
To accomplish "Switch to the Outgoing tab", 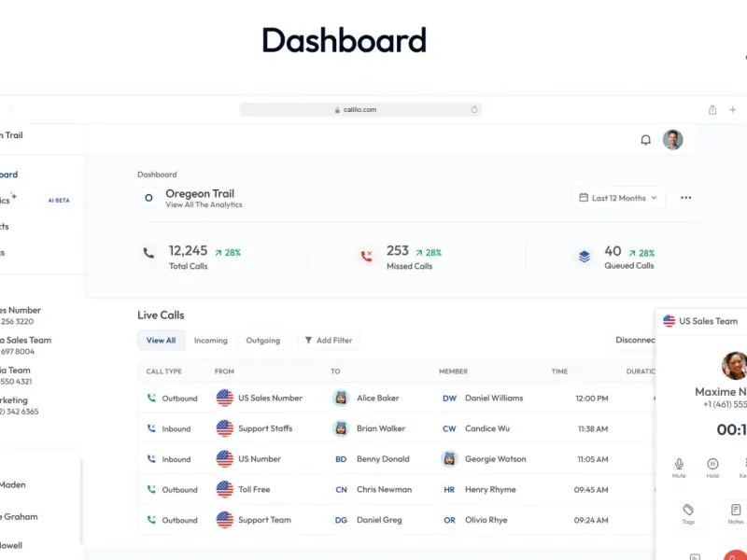I will point(263,341).
